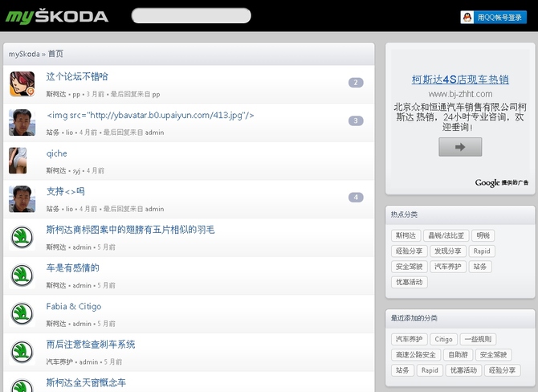Select the Citigo tag
Screen dimensions: 538x392
[x=443, y=339]
